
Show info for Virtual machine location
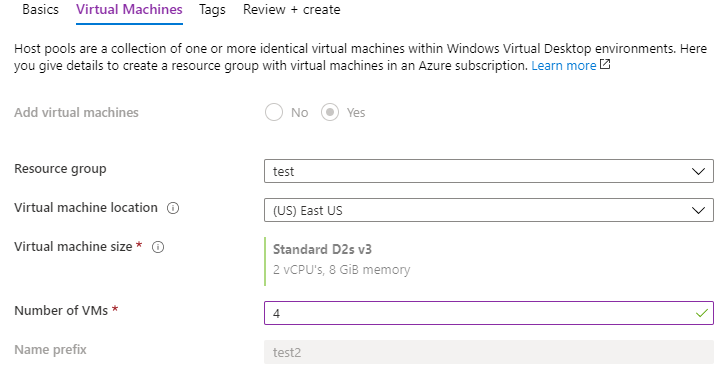[x=173, y=208]
